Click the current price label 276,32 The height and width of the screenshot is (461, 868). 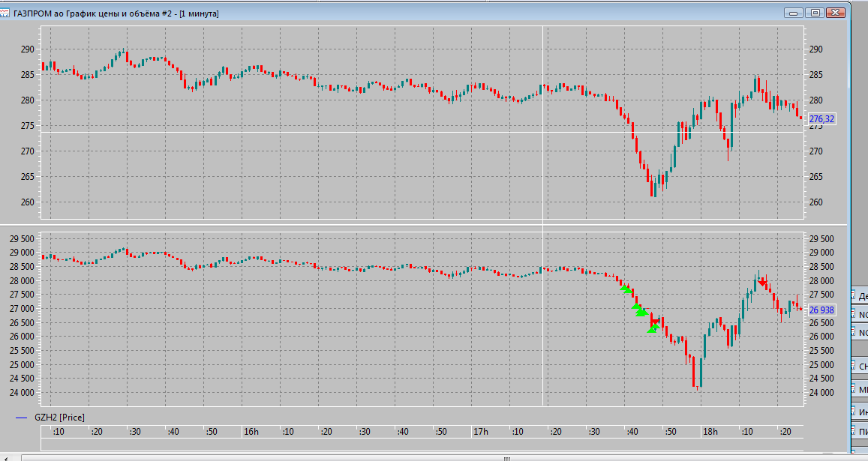click(821, 119)
